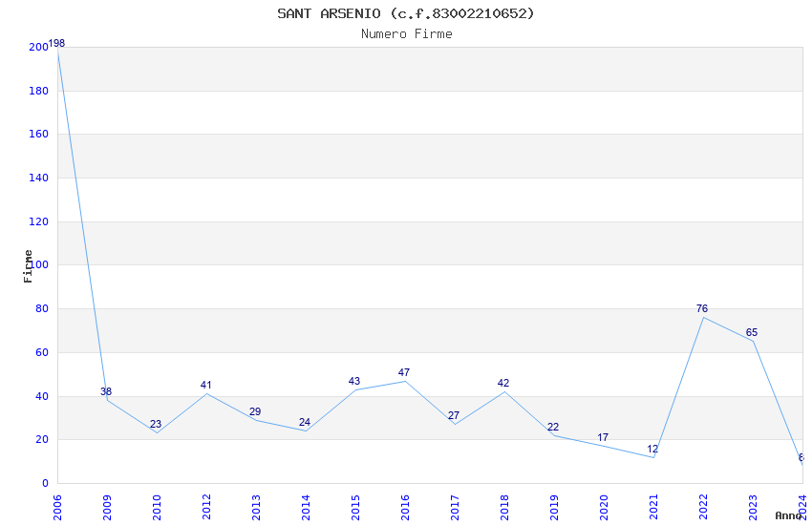Click the data label 76 for 2022
The height and width of the screenshot is (525, 812).
click(x=702, y=308)
